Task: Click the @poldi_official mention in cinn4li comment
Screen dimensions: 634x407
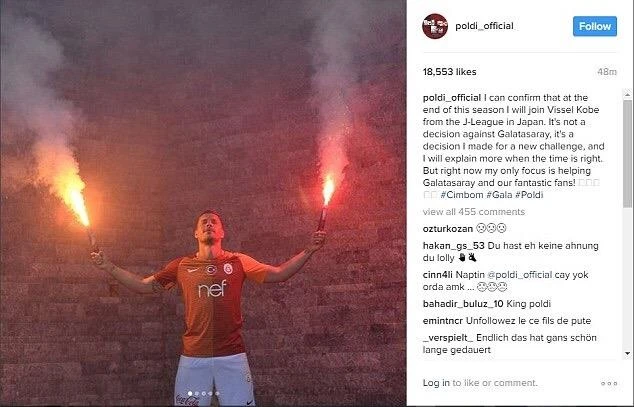Action: (x=520, y=275)
